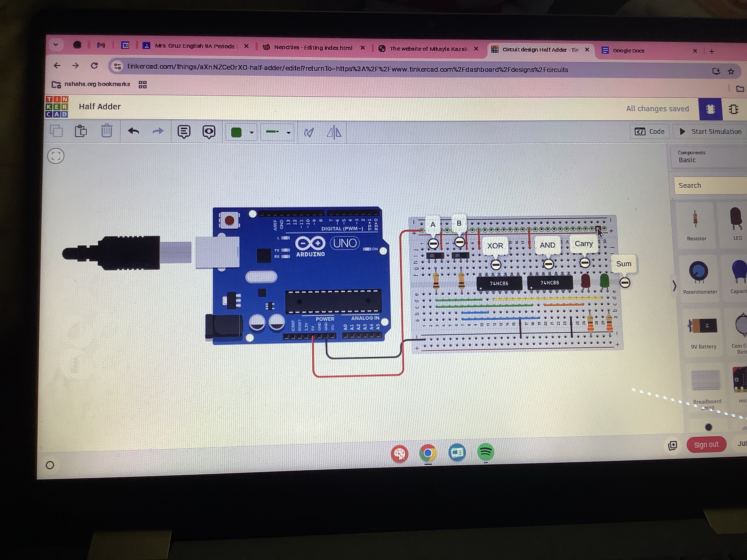747x560 pixels.
Task: Toggle notes visibility icon
Action: [209, 132]
